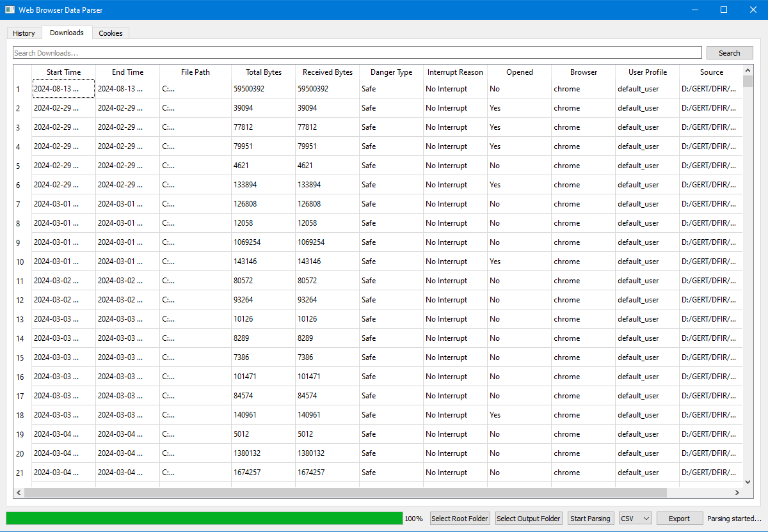Click the horizontal scrollbar thumb
Viewport: 768px width, 532px height.
(346, 492)
